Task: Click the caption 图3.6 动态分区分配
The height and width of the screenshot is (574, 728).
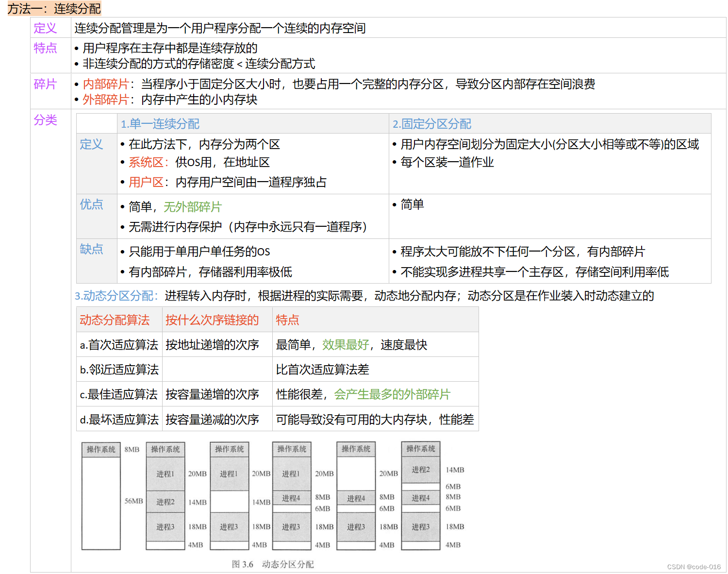Action: click(x=273, y=564)
